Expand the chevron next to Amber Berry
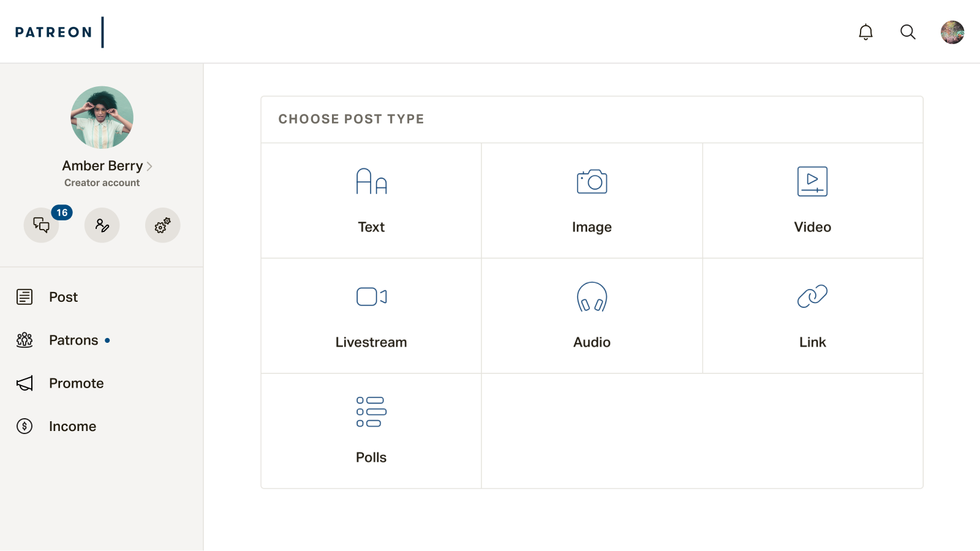 149,167
